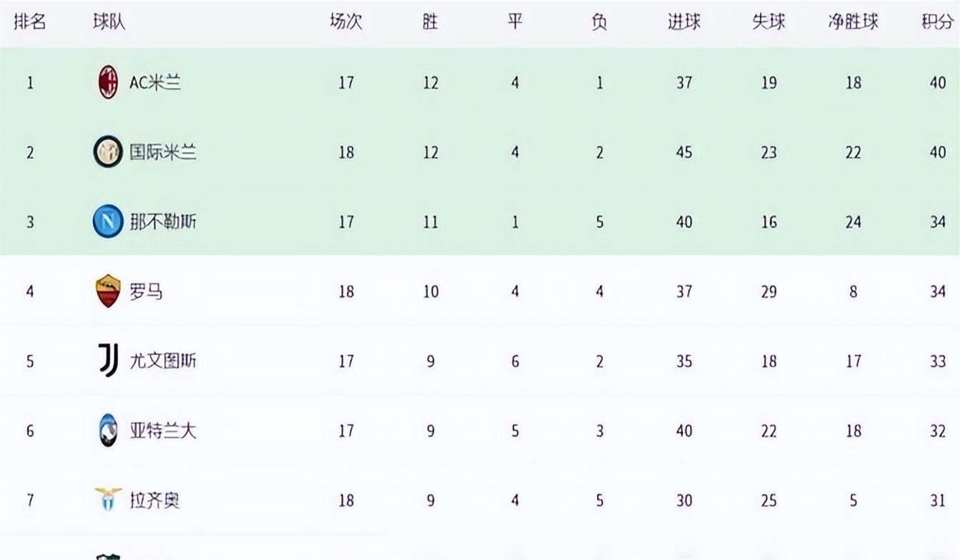
Task: Select the Napoli club badge
Action: pyautogui.click(x=108, y=222)
